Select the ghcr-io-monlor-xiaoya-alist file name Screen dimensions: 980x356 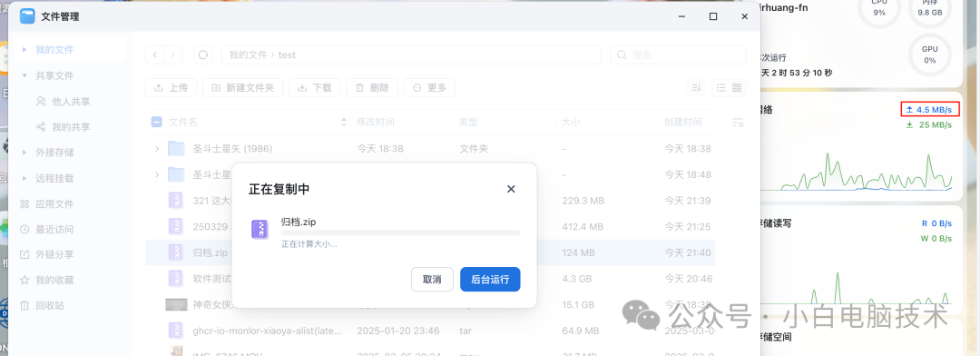click(267, 331)
